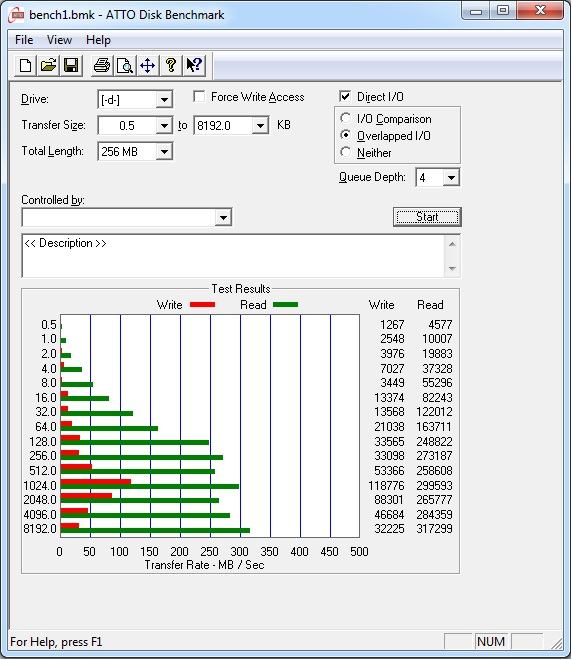The width and height of the screenshot is (572, 660).
Task: Click the Open file folder icon
Action: (x=48, y=66)
